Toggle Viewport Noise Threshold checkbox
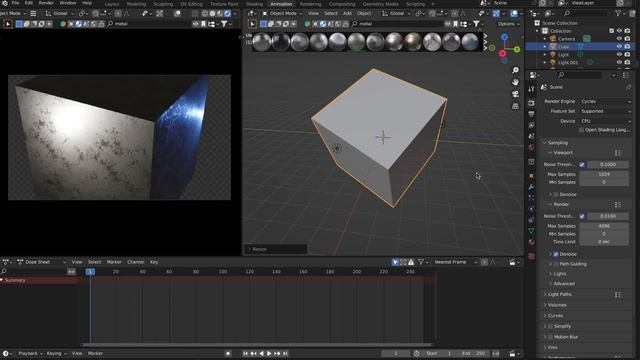 click(582, 164)
